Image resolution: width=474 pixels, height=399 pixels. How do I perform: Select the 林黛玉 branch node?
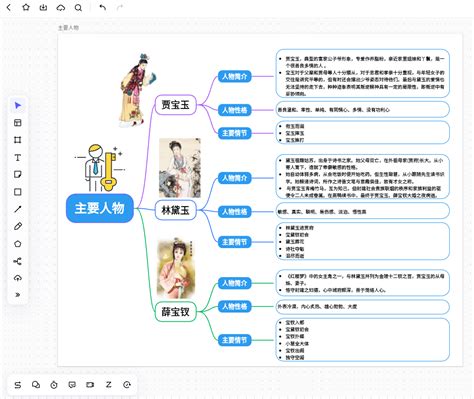pos(176,210)
